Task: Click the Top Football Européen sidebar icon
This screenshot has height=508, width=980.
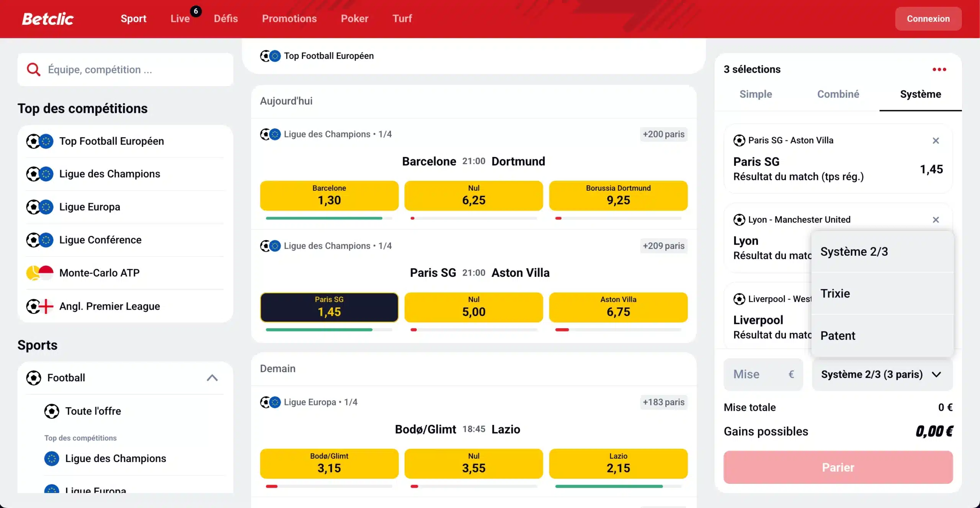Action: 40,141
